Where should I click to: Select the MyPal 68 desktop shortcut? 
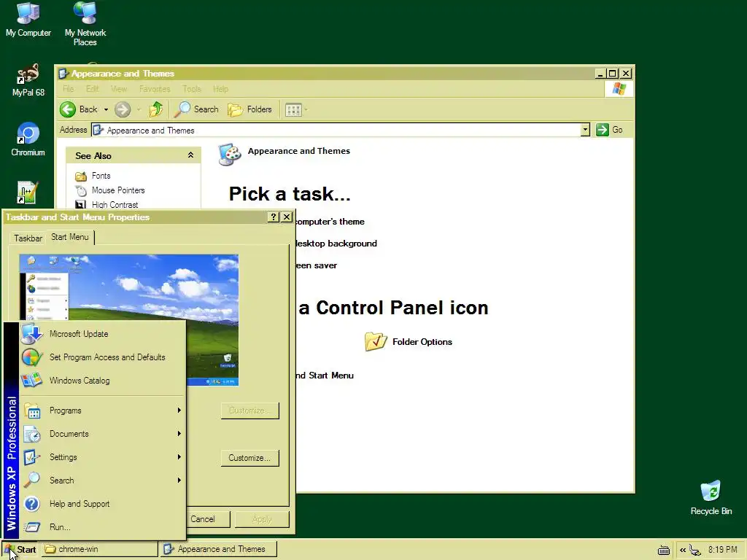[x=28, y=80]
